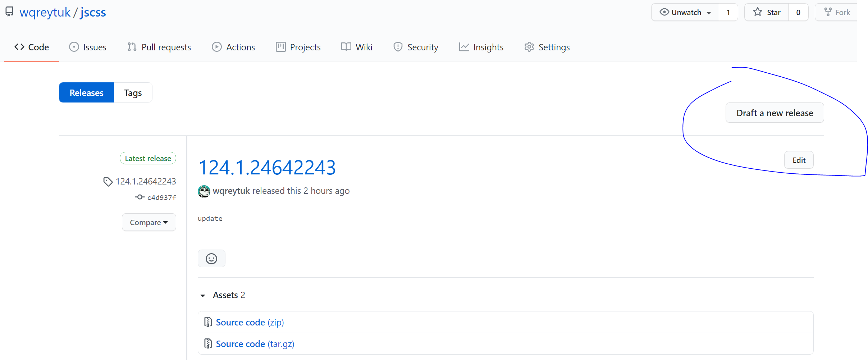The image size is (868, 360).
Task: Open the release title 124.1.24642243
Action: [267, 168]
